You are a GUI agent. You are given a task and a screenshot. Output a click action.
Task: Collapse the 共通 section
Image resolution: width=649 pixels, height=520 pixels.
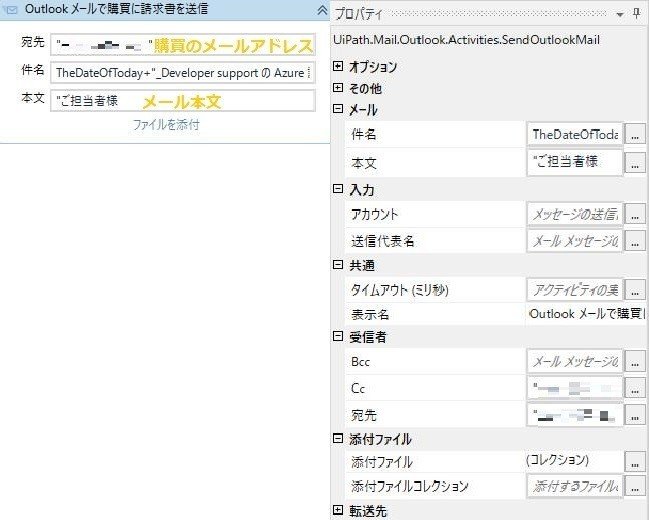338,265
